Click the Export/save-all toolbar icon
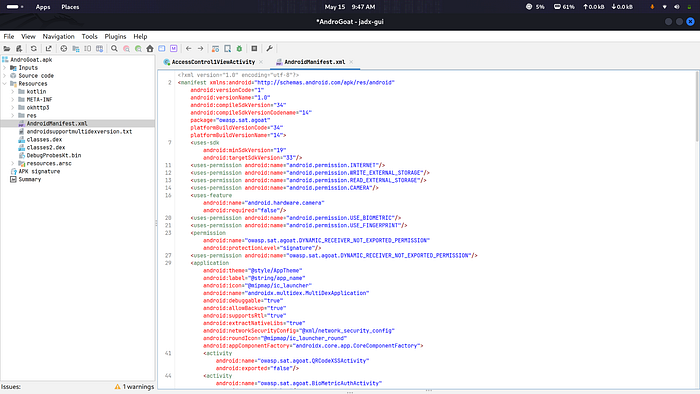Image resolution: width=700 pixels, height=394 pixels. tap(48, 49)
